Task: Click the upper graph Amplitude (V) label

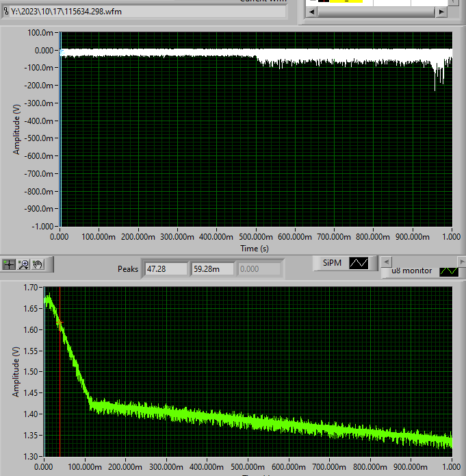Action: coord(16,129)
